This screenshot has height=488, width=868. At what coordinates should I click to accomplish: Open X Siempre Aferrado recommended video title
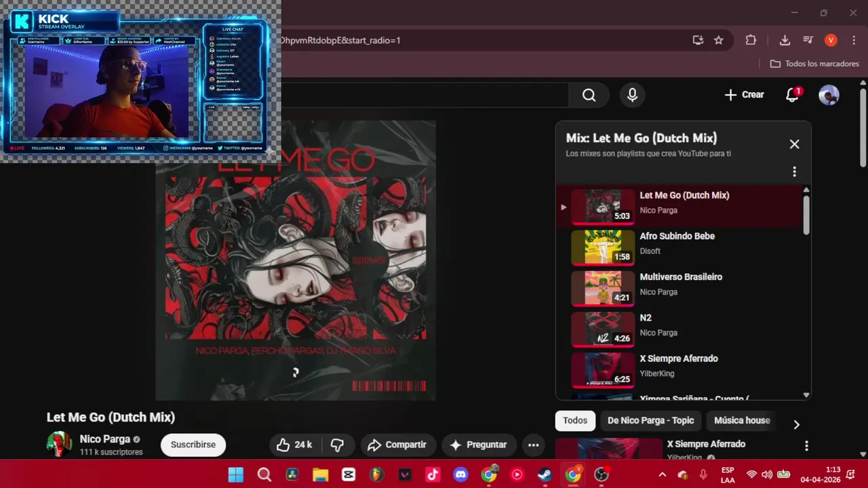(706, 444)
